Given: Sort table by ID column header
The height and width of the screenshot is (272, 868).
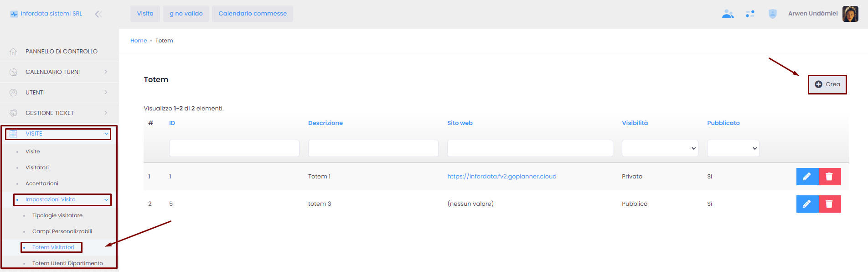Looking at the screenshot, I should point(172,123).
